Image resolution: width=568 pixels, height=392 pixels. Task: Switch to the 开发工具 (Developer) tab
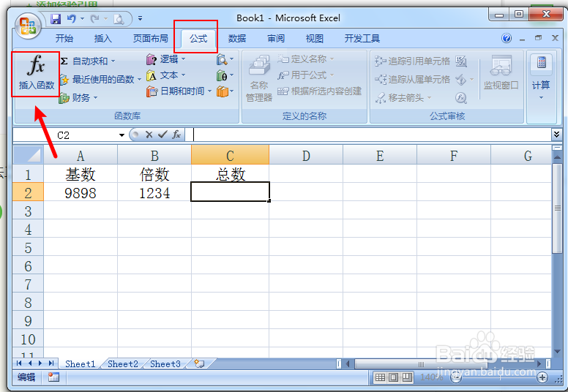[362, 38]
